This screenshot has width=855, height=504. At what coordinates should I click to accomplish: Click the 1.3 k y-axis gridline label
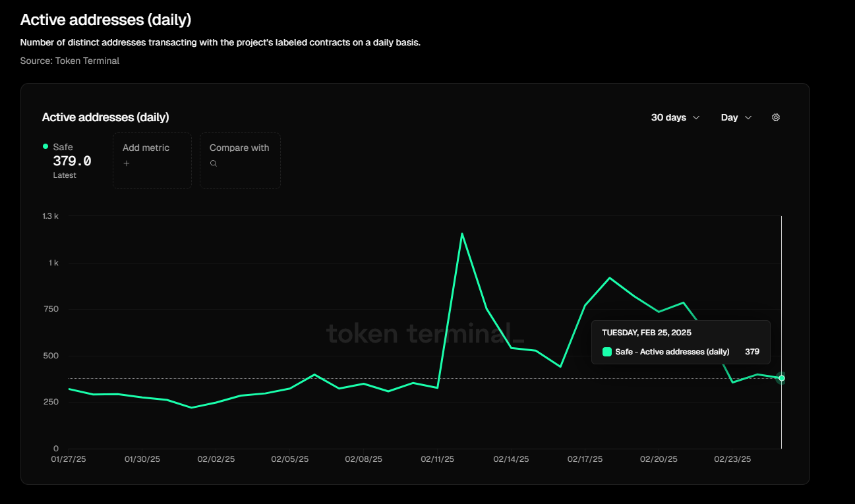coord(50,215)
